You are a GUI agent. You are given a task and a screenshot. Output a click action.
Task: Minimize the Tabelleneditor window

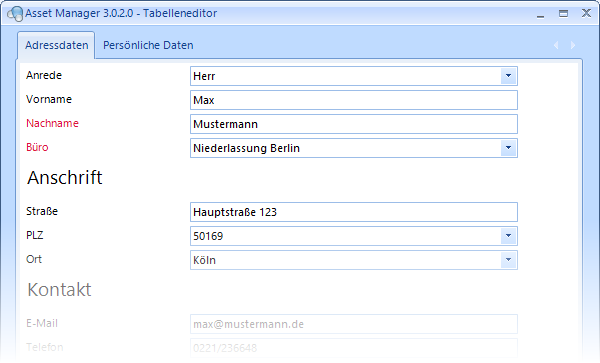click(540, 14)
